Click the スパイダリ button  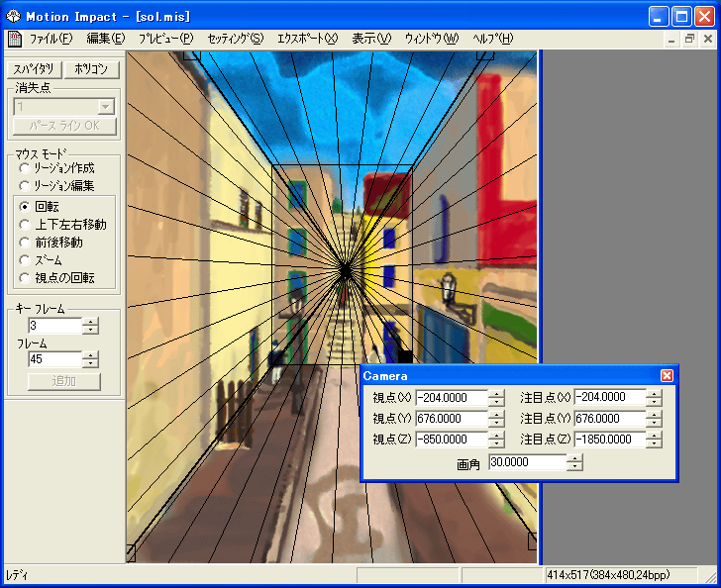point(34,69)
